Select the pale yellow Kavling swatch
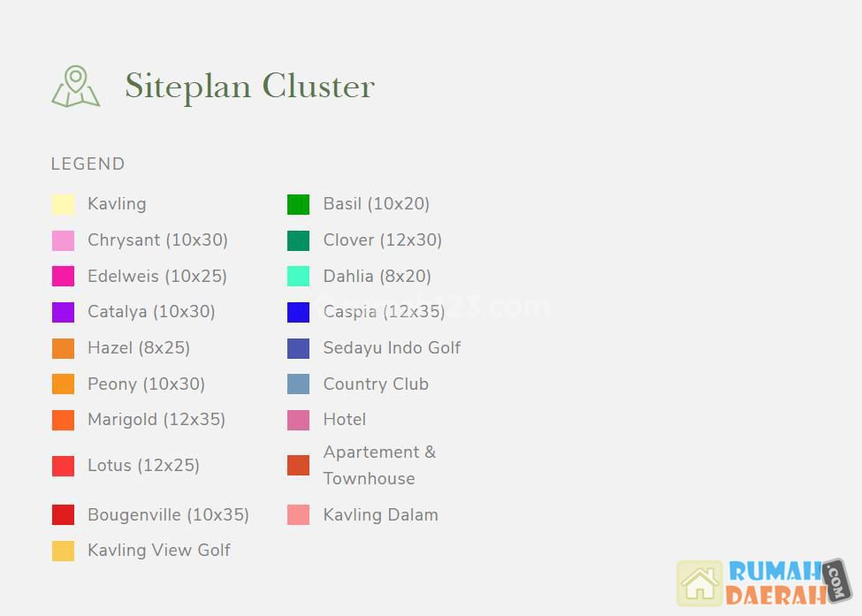This screenshot has height=616, width=862. click(63, 204)
